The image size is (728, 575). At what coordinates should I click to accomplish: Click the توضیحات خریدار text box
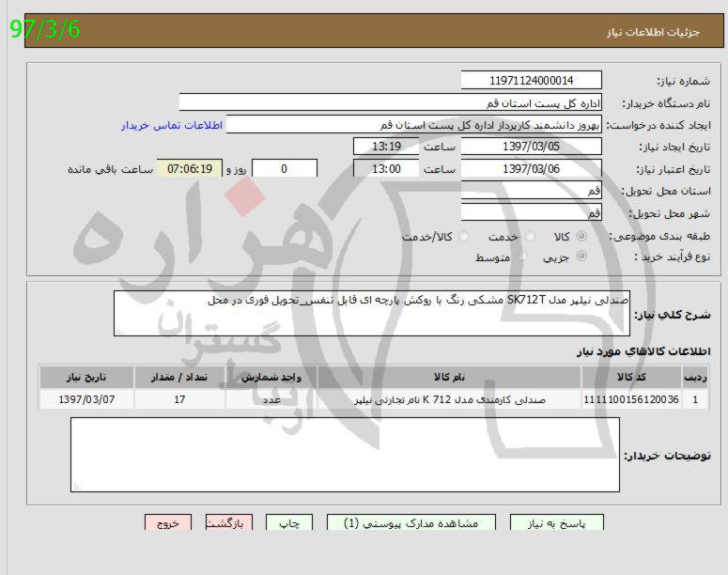(346, 455)
